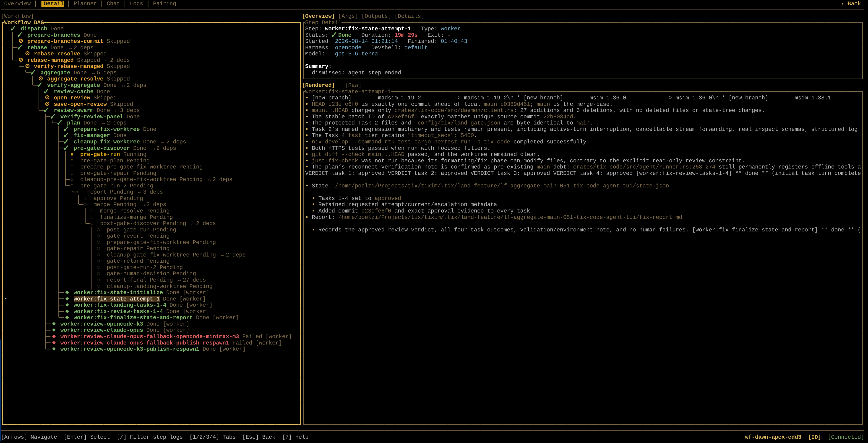Click the gpt-5.6-terra model value
Screen dimensions: 868x443
(356, 54)
